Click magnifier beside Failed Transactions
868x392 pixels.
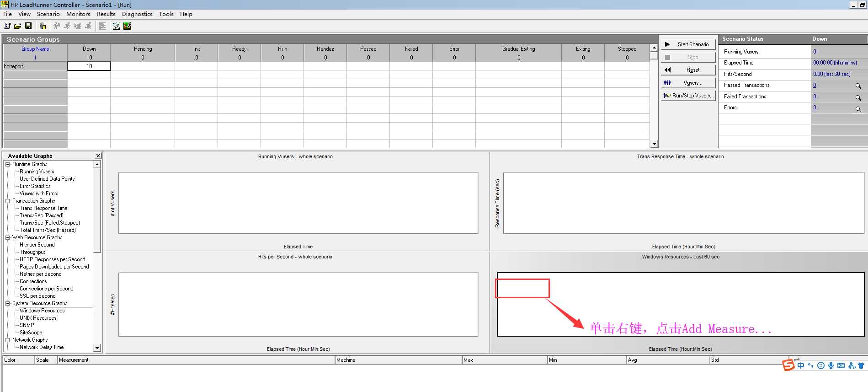858,97
